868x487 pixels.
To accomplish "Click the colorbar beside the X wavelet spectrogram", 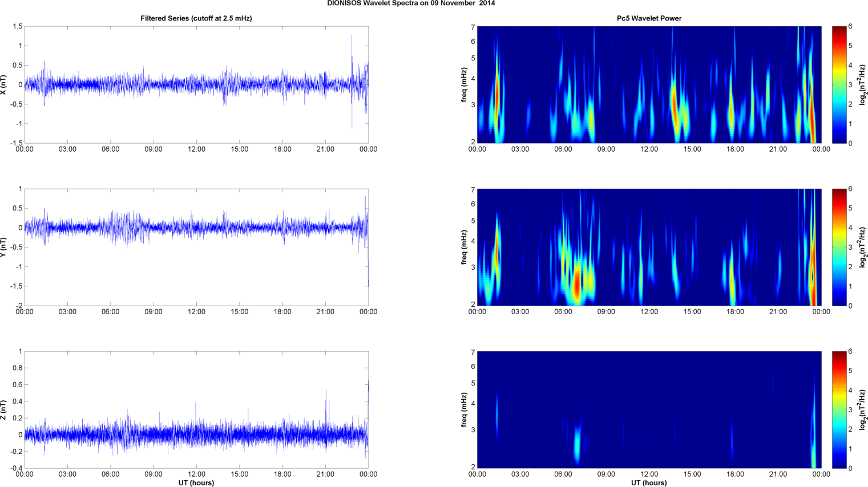I will pos(839,84).
